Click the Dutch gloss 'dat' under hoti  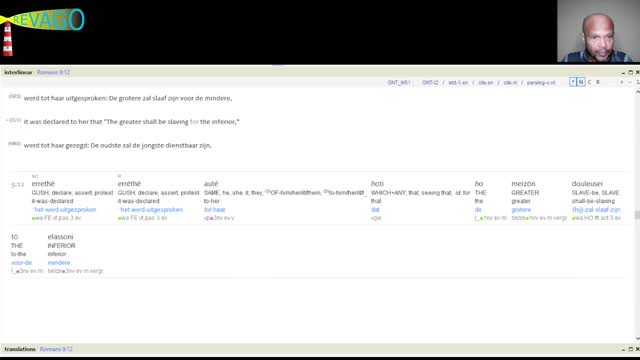coord(375,209)
